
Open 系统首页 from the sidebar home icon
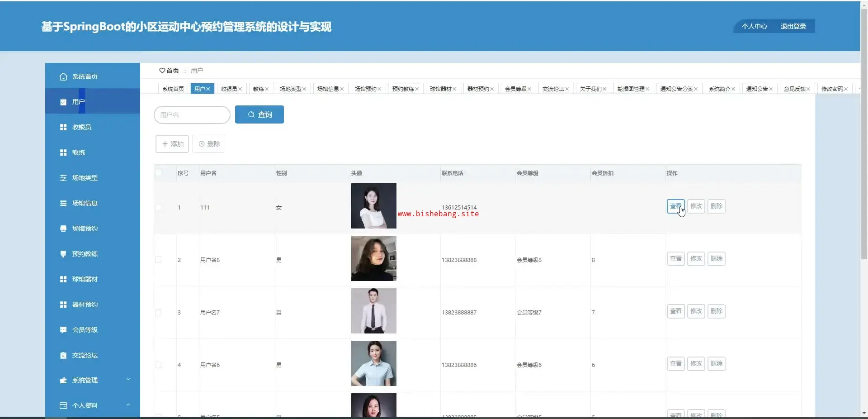[x=63, y=76]
